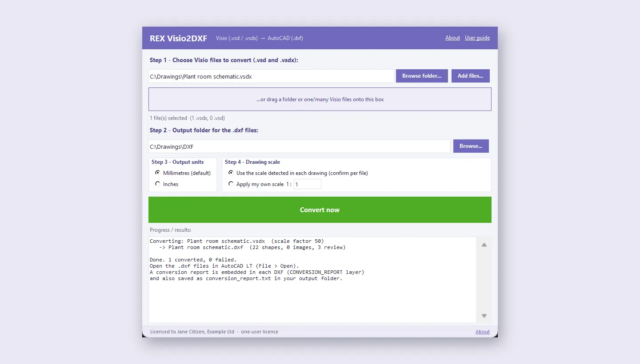
Task: Click the 'Step 4 - Drawing scale' heading
Action: coord(252,162)
